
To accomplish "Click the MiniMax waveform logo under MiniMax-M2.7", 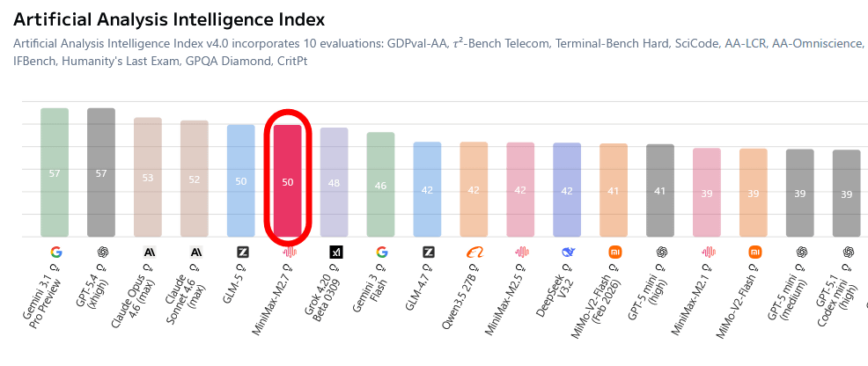I will click(x=289, y=252).
